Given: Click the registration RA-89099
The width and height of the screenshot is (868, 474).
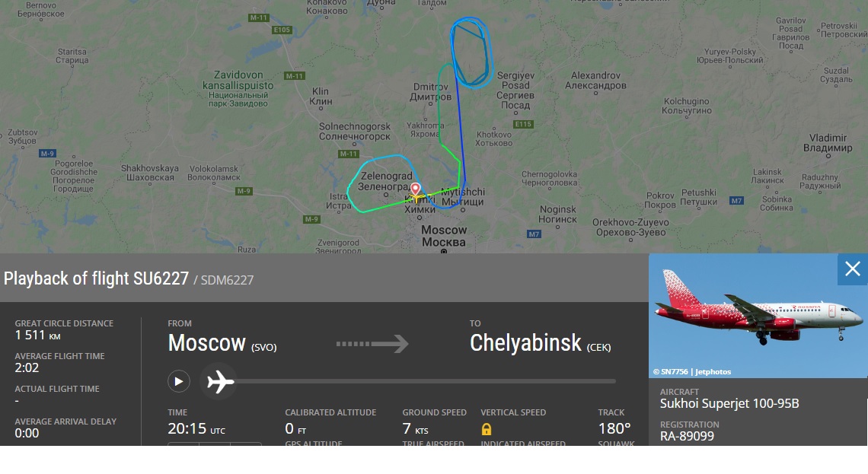Looking at the screenshot, I should tap(687, 437).
